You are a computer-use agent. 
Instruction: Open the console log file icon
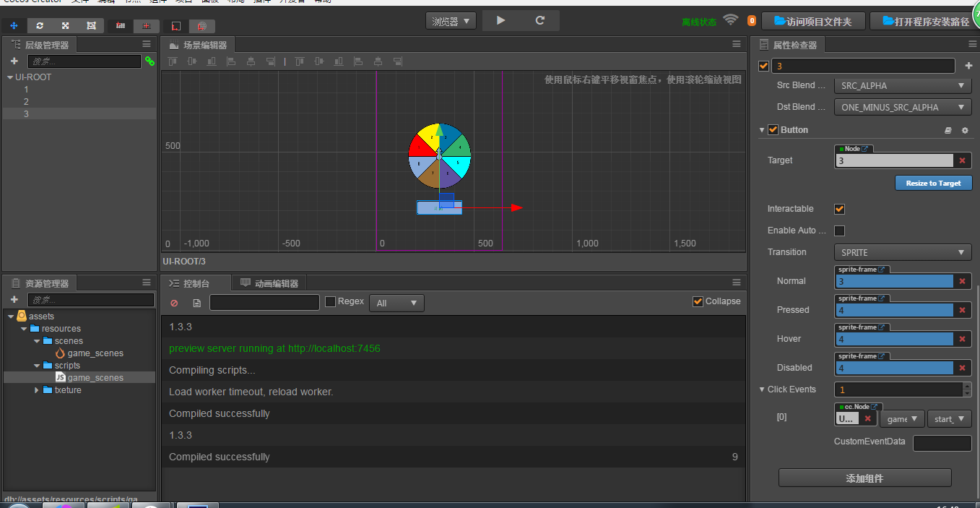[x=196, y=303]
